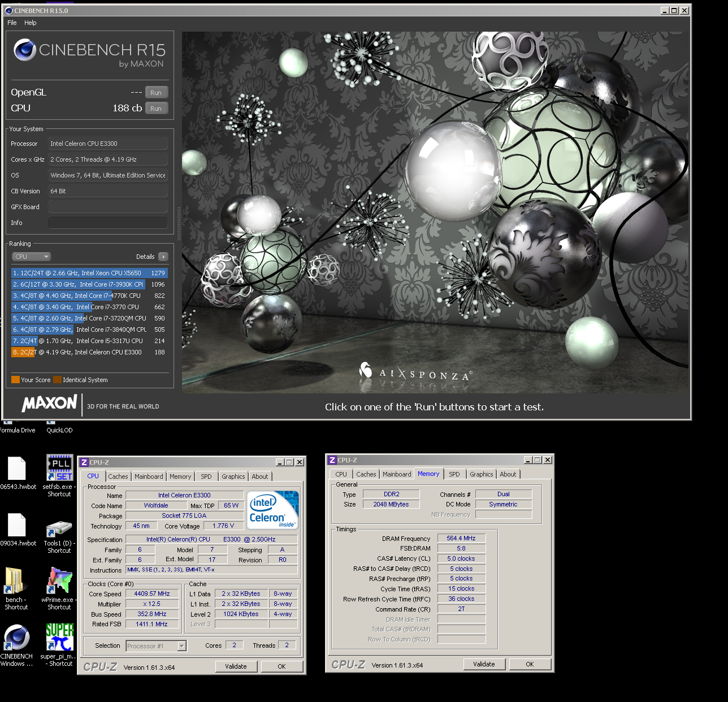Image resolution: width=728 pixels, height=702 pixels.
Task: Click the CPU-Z title icon of CPU window
Action: (x=84, y=462)
